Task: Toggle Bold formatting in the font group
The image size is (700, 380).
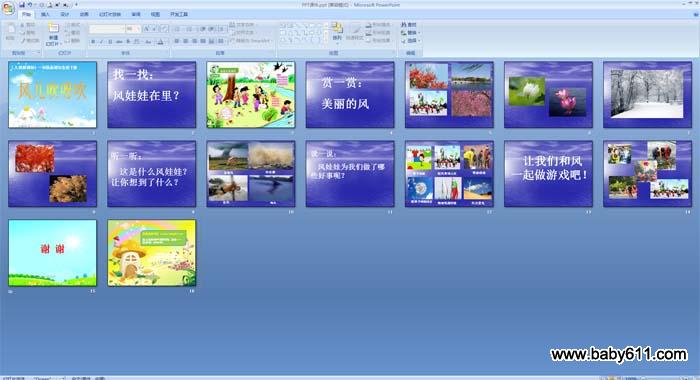Action: [93, 42]
